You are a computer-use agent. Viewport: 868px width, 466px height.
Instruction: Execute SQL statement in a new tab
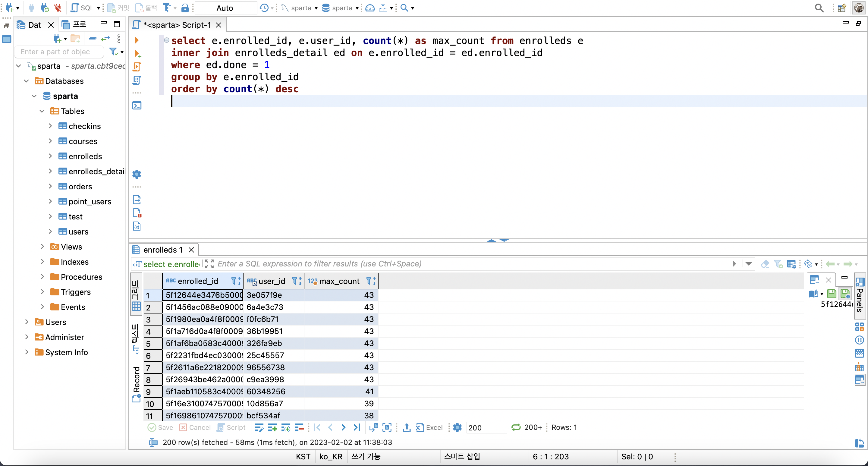137,54
